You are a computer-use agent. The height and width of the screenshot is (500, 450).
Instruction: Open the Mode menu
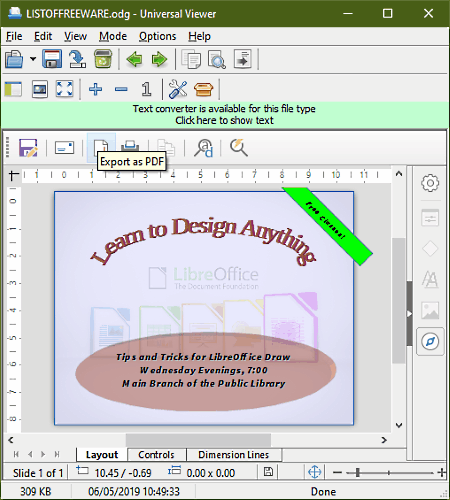(113, 36)
